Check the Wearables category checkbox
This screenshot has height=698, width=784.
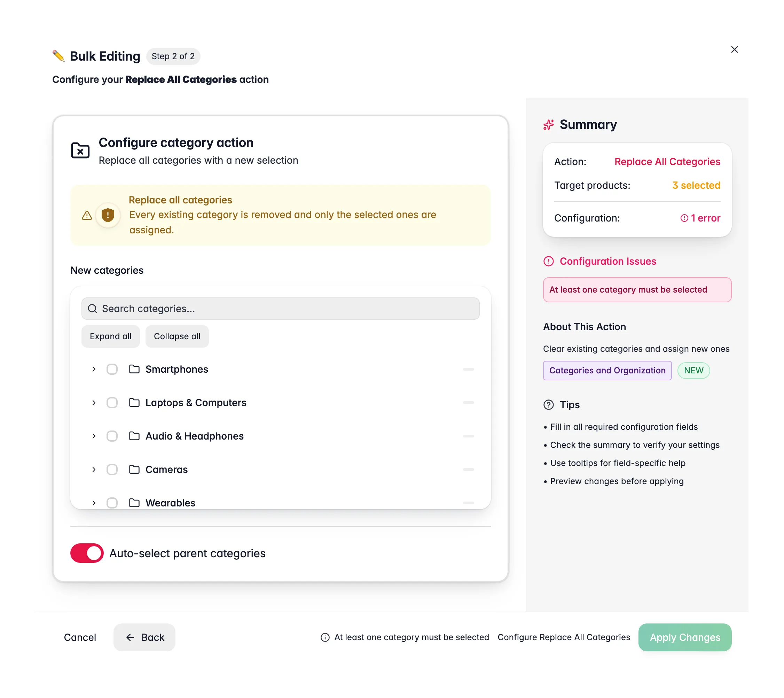point(112,503)
